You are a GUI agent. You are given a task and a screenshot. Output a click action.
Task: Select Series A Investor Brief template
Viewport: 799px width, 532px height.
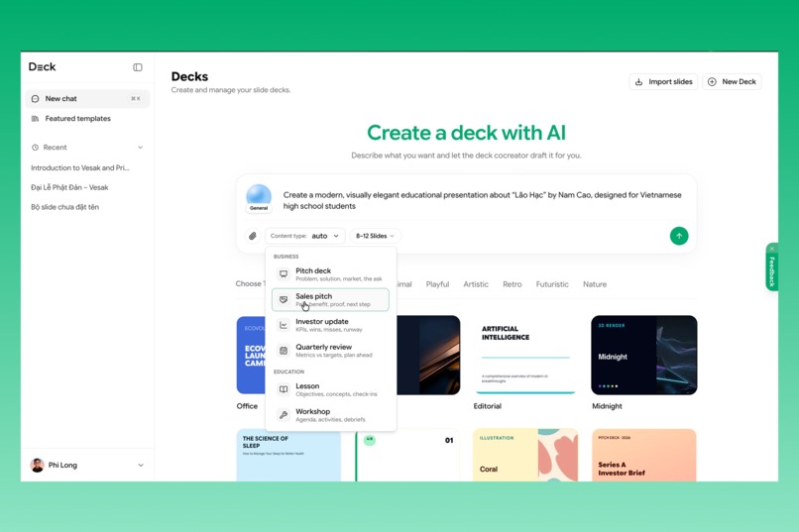[644, 455]
